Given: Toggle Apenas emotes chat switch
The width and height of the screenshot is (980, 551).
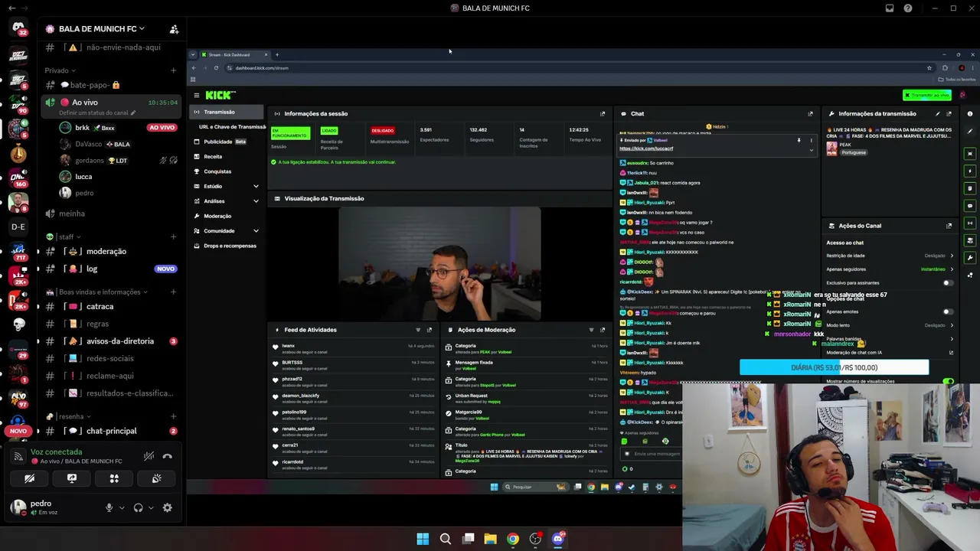Looking at the screenshot, I should (x=948, y=312).
